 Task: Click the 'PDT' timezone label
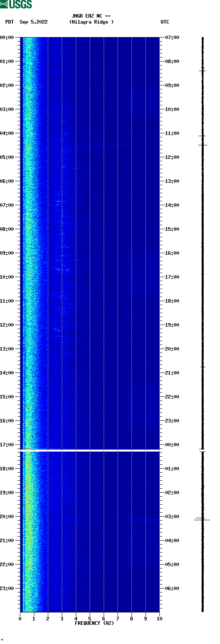[9, 22]
